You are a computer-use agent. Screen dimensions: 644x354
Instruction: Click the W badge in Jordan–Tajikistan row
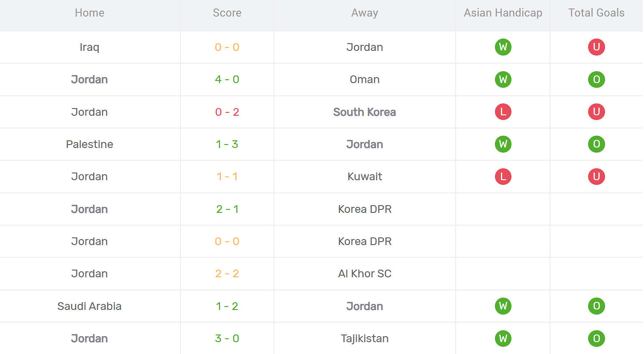click(503, 338)
